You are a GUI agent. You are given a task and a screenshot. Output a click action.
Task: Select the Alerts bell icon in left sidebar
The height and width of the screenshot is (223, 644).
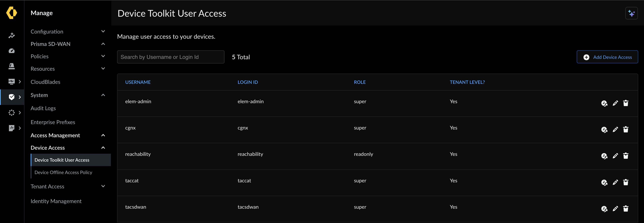tap(12, 66)
